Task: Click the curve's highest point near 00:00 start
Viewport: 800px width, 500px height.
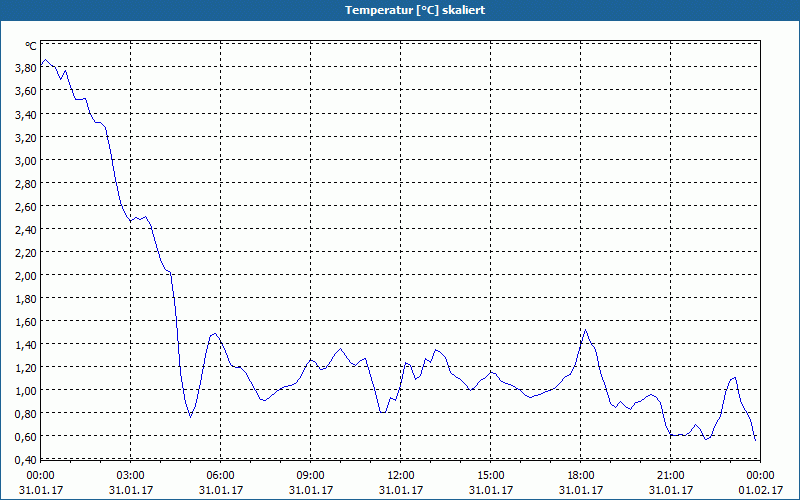Action: tap(46, 60)
